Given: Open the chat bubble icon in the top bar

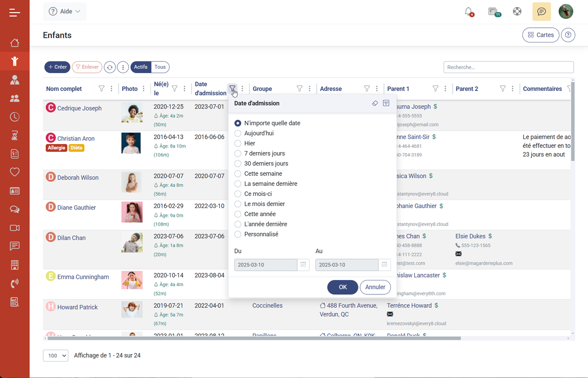Looking at the screenshot, I should 541,11.
